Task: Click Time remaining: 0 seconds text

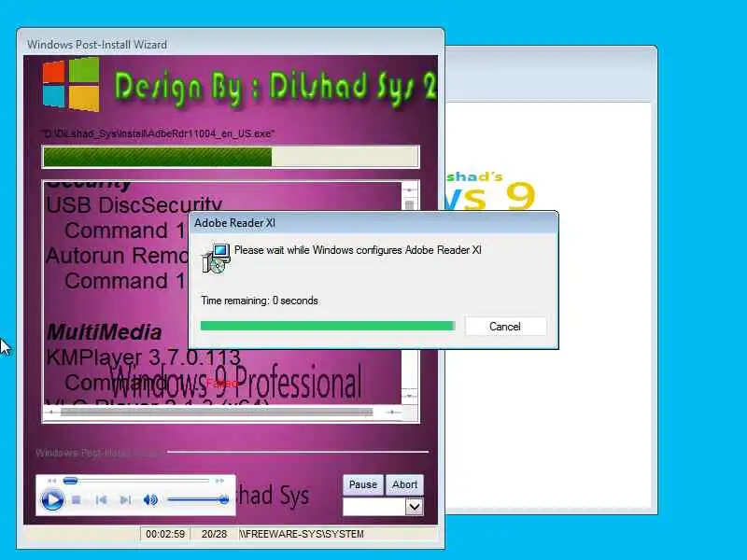Action: pos(260,301)
